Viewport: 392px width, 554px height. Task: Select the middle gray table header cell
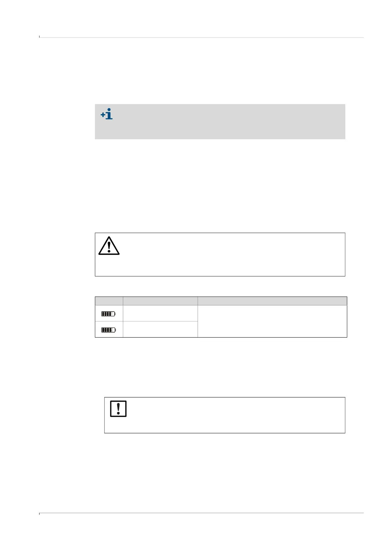pyautogui.click(x=160, y=301)
